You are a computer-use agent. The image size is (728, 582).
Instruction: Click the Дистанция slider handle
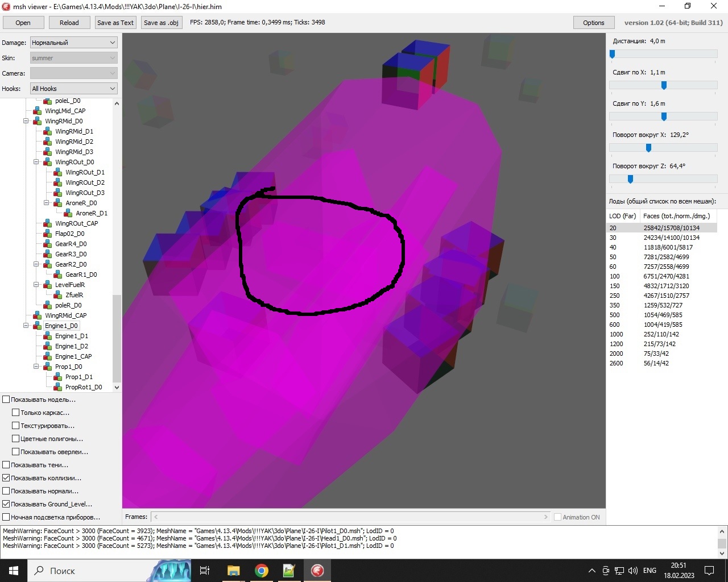coord(613,54)
